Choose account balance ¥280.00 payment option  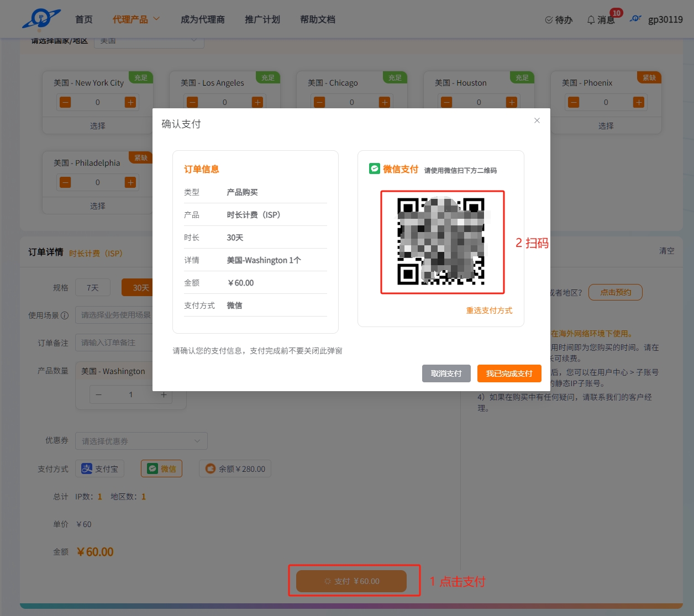235,469
